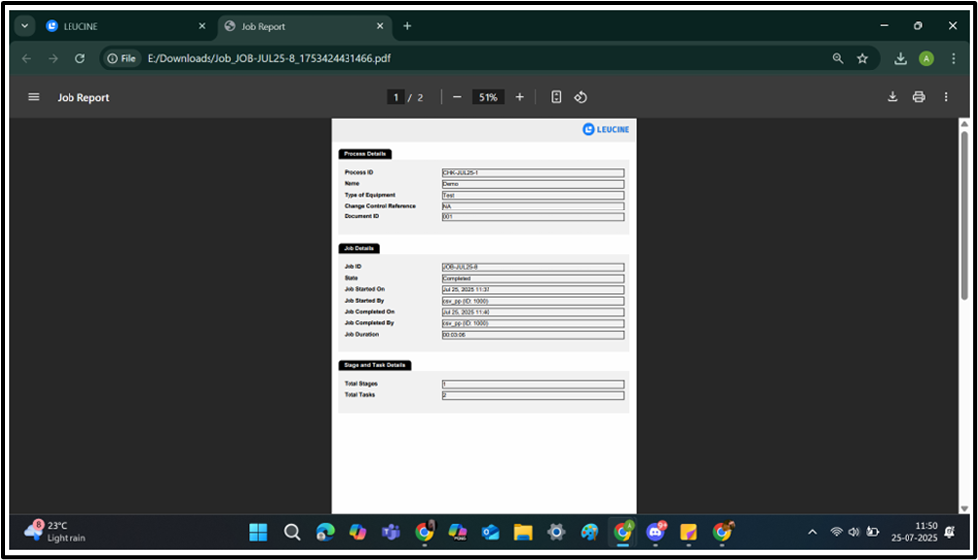Viewport: 978px width, 560px height.
Task: Open a new browser tab
Action: pos(407,26)
